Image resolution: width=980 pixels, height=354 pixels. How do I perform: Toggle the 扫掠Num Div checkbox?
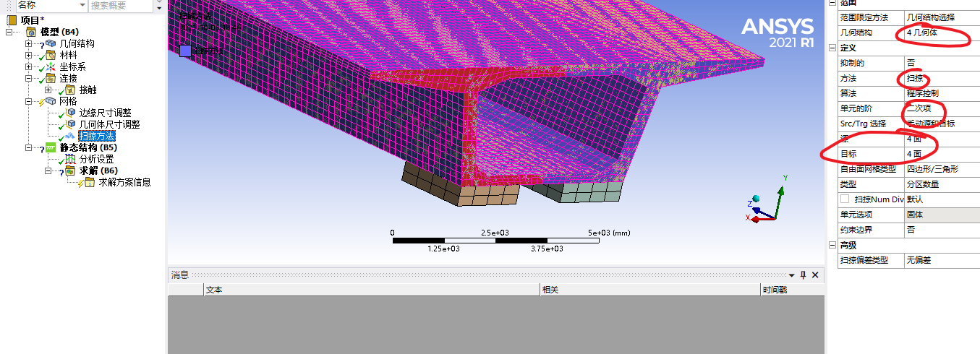tap(845, 199)
